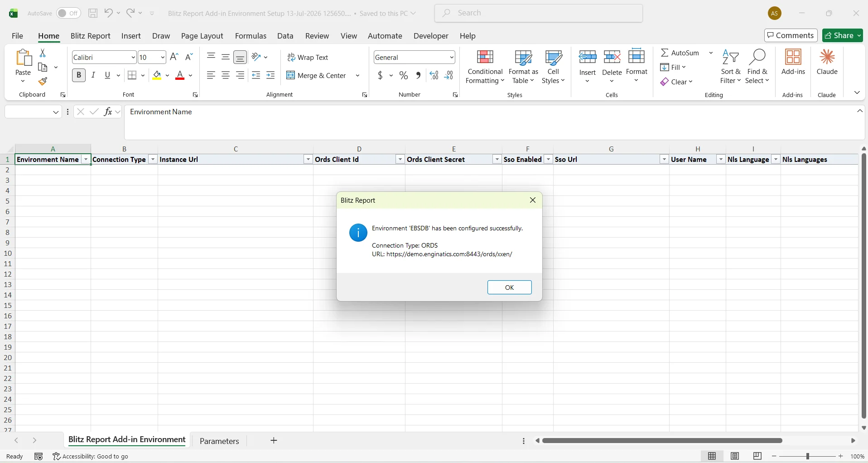
Task: Open the Add-ins gallery
Action: [x=793, y=63]
